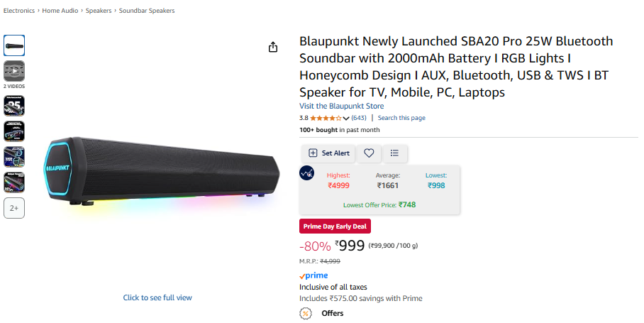Open the list icon button beside the heart
Image resolution: width=644 pixels, height=323 pixels.
coord(395,153)
